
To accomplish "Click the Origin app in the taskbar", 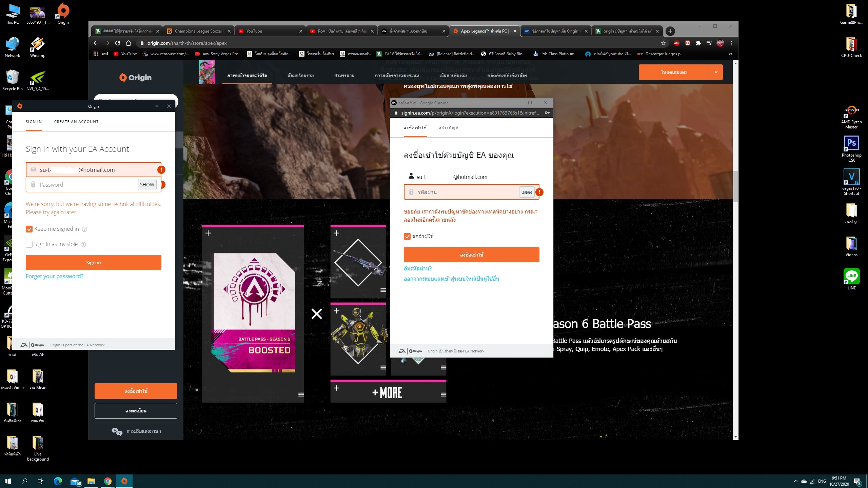I will [124, 481].
